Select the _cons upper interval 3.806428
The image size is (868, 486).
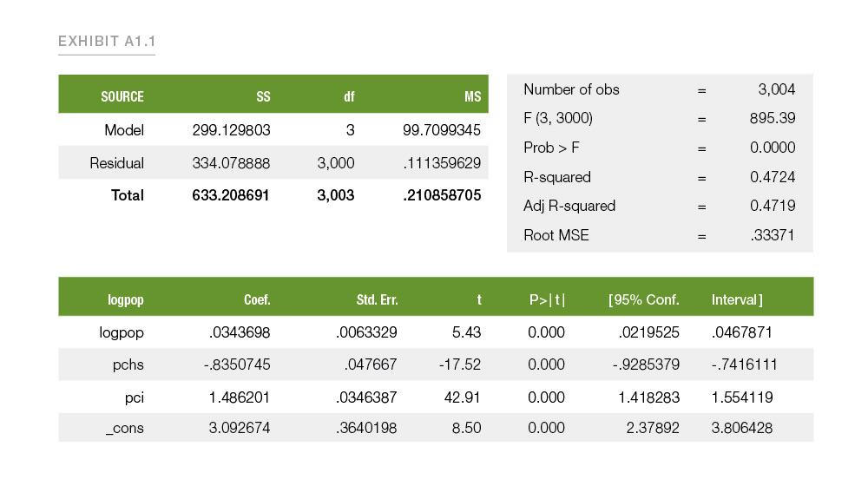742,428
